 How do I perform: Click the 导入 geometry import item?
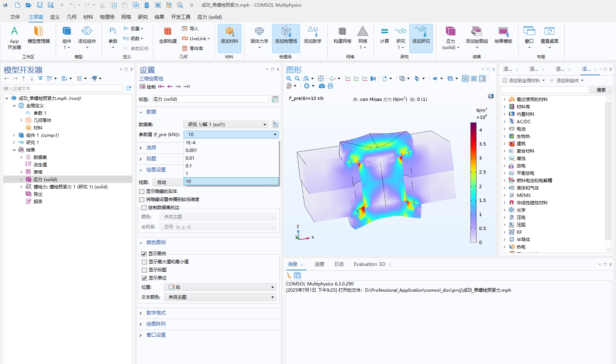tap(190, 28)
